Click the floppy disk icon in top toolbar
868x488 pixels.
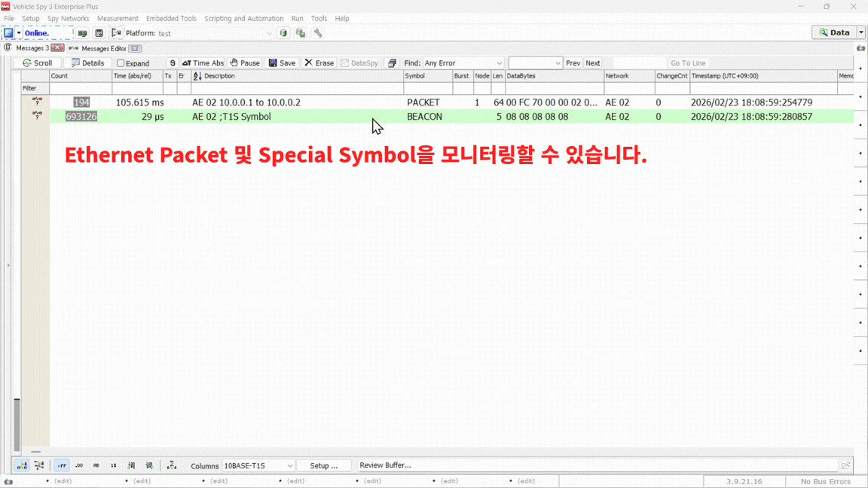(99, 33)
